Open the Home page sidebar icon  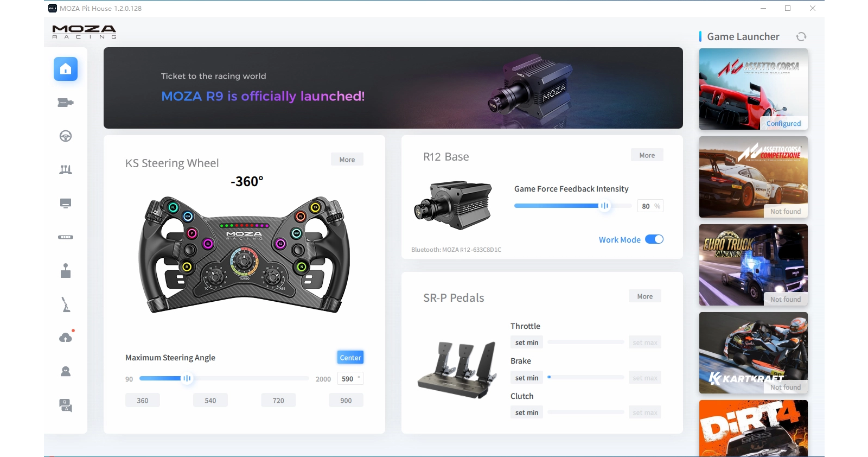coord(66,69)
